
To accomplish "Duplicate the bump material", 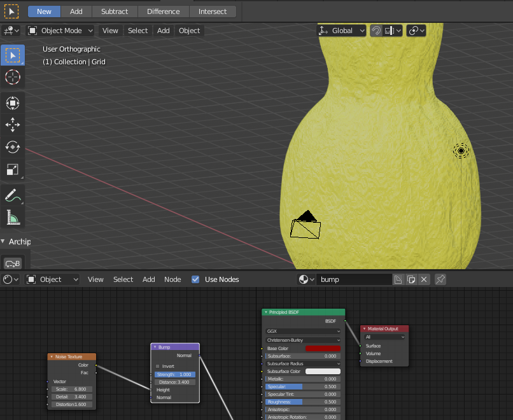I will [411, 279].
